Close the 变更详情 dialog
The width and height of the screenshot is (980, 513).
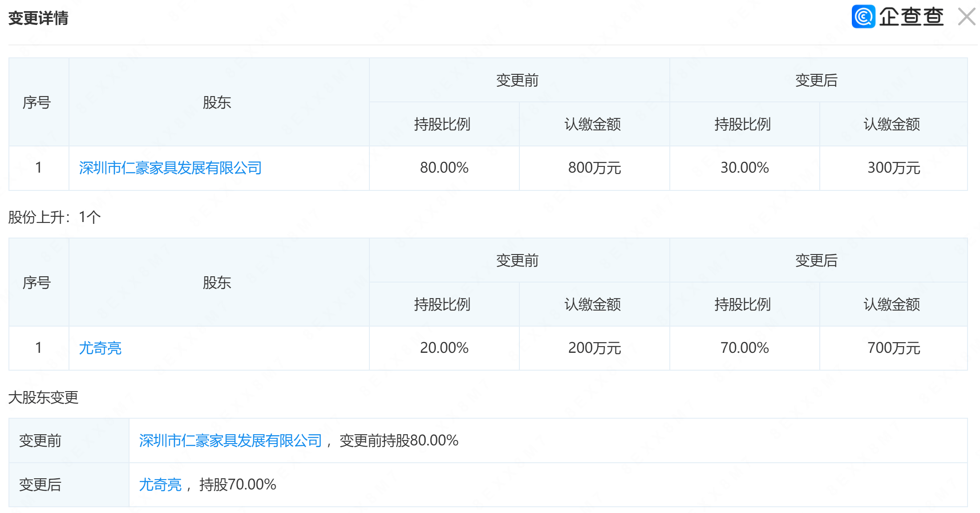click(x=966, y=17)
